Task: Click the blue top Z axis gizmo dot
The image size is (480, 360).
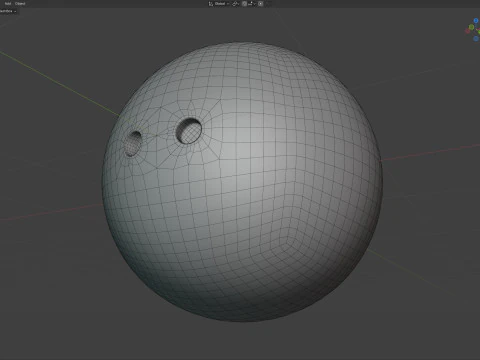Action: tap(476, 21)
